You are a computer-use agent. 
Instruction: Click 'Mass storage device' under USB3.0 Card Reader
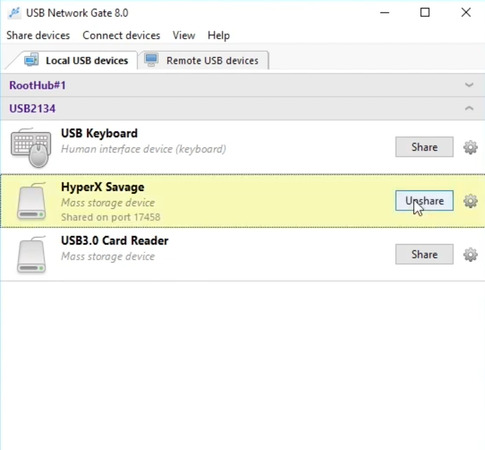[108, 256]
